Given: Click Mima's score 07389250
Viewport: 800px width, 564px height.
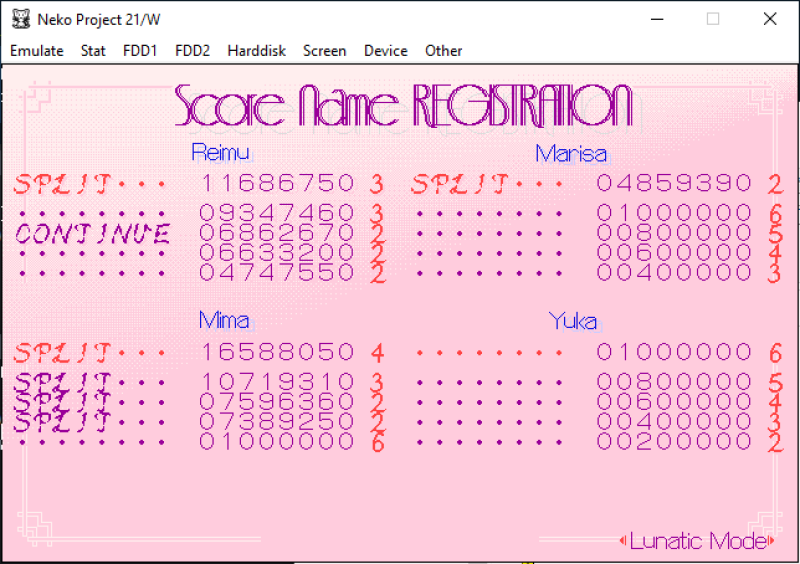Looking at the screenshot, I should click(x=277, y=421).
